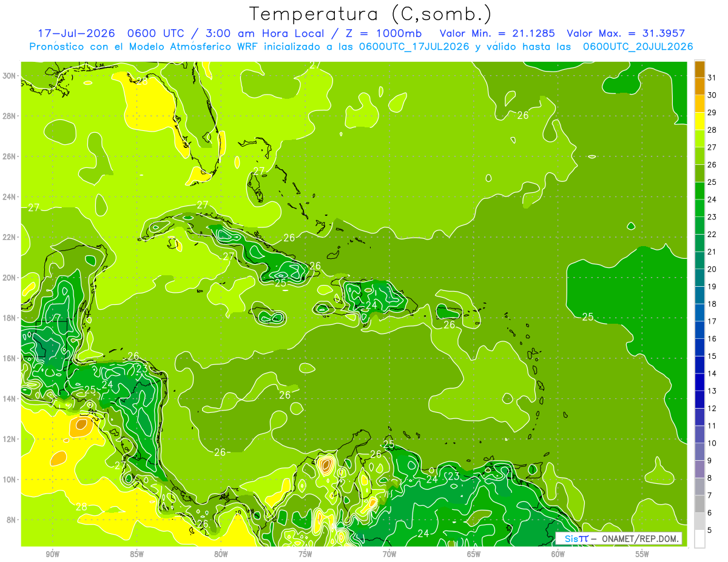
Task: Click the '8' value on color scale
Action: point(710,478)
